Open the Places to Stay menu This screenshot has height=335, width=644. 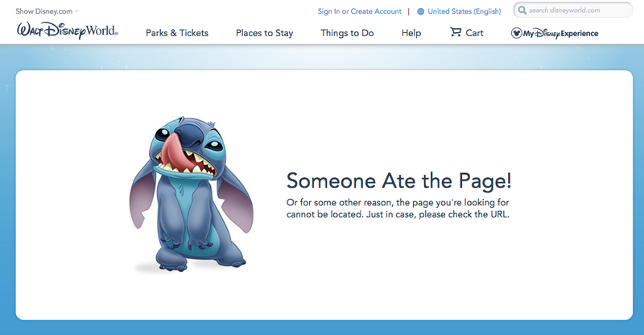265,33
